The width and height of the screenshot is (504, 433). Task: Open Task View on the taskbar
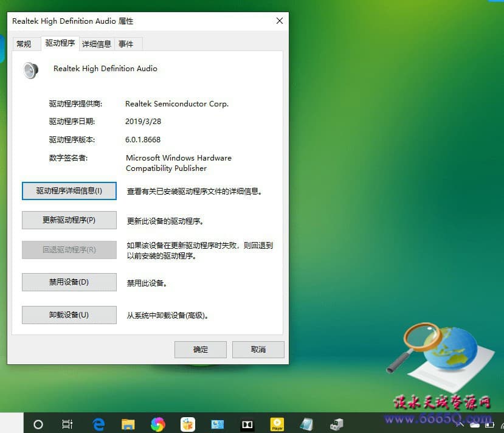coord(67,424)
